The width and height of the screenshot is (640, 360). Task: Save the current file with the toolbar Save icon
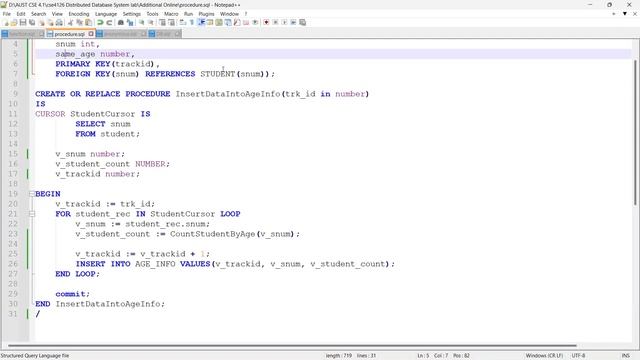(x=22, y=22)
